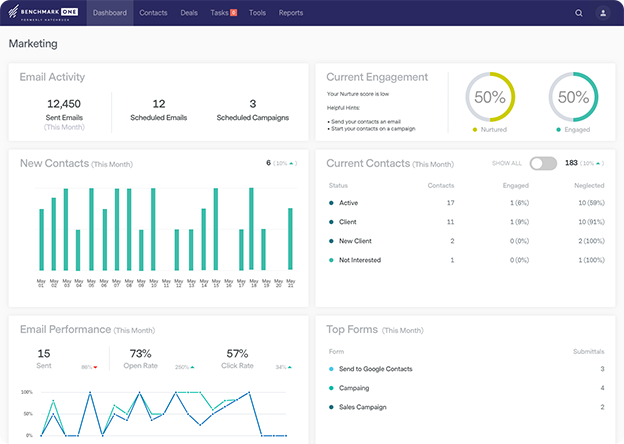The height and width of the screenshot is (444, 624).
Task: Click the New Contacts count 6
Action: [x=269, y=163]
